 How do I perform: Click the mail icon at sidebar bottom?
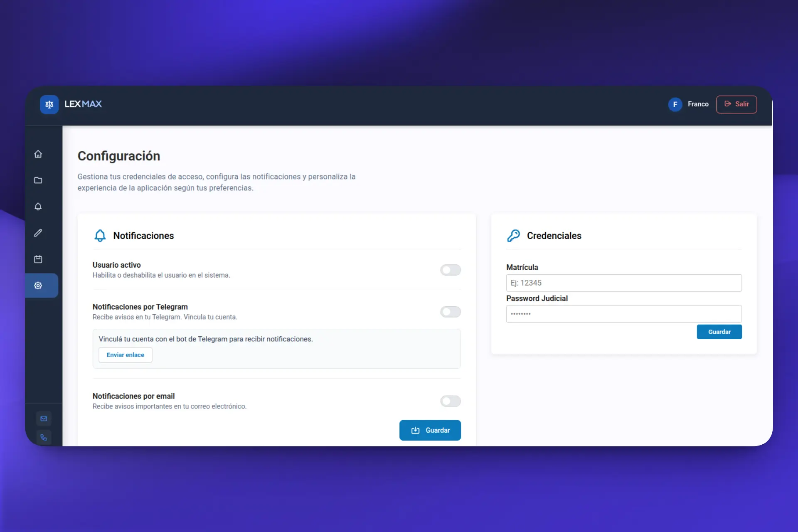(x=44, y=419)
